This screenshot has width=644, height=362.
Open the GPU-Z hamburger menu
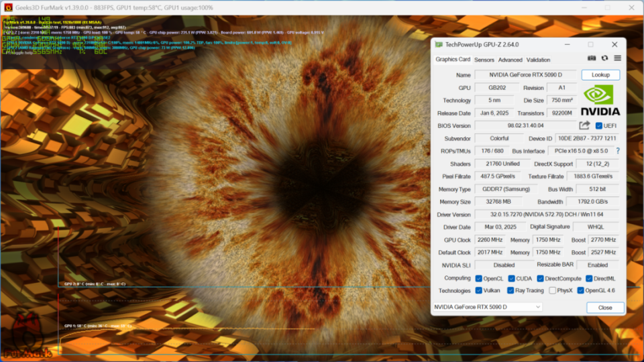[617, 58]
